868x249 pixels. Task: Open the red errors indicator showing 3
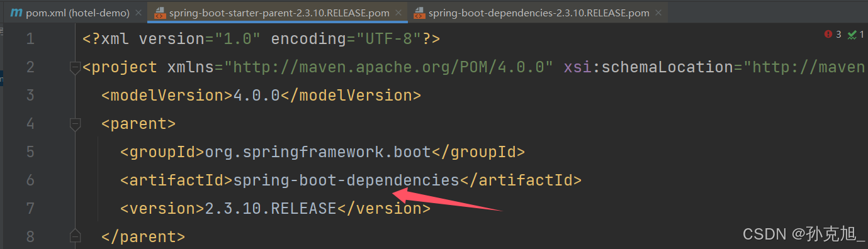click(x=833, y=35)
